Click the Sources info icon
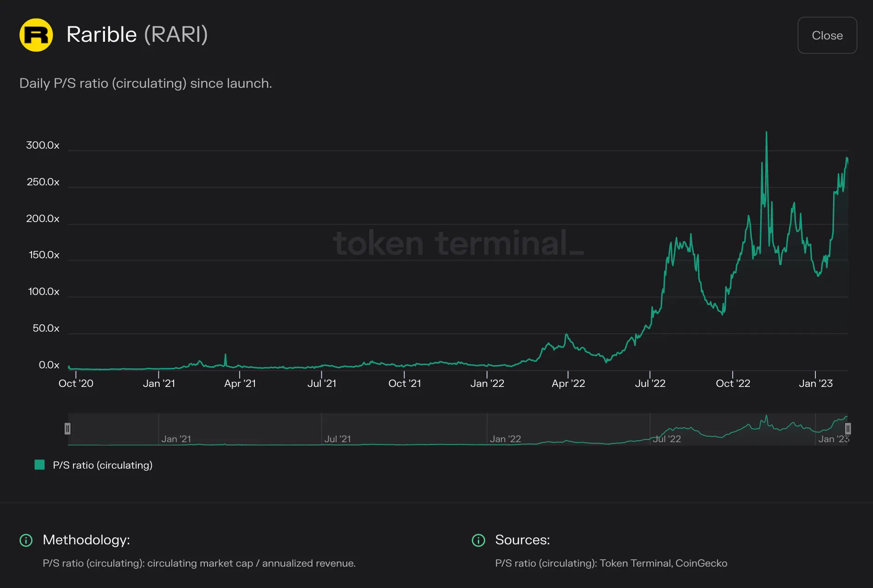Image resolution: width=873 pixels, height=588 pixels. (478, 540)
